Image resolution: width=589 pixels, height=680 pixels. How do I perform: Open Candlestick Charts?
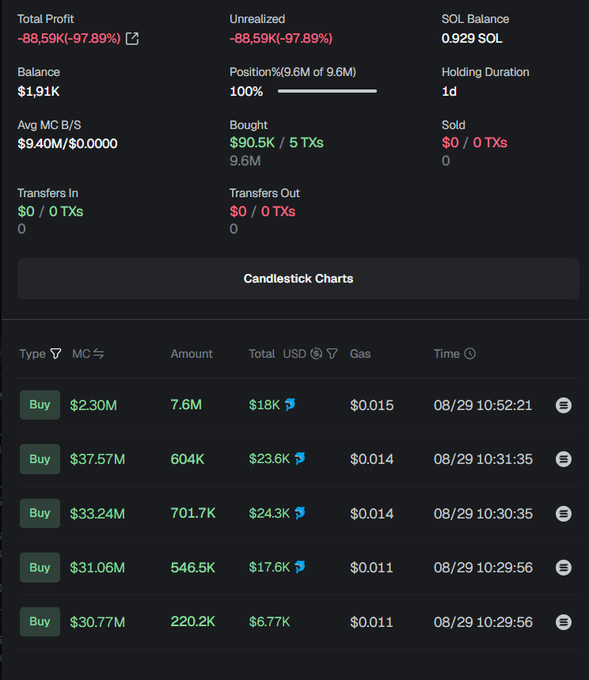coord(298,278)
